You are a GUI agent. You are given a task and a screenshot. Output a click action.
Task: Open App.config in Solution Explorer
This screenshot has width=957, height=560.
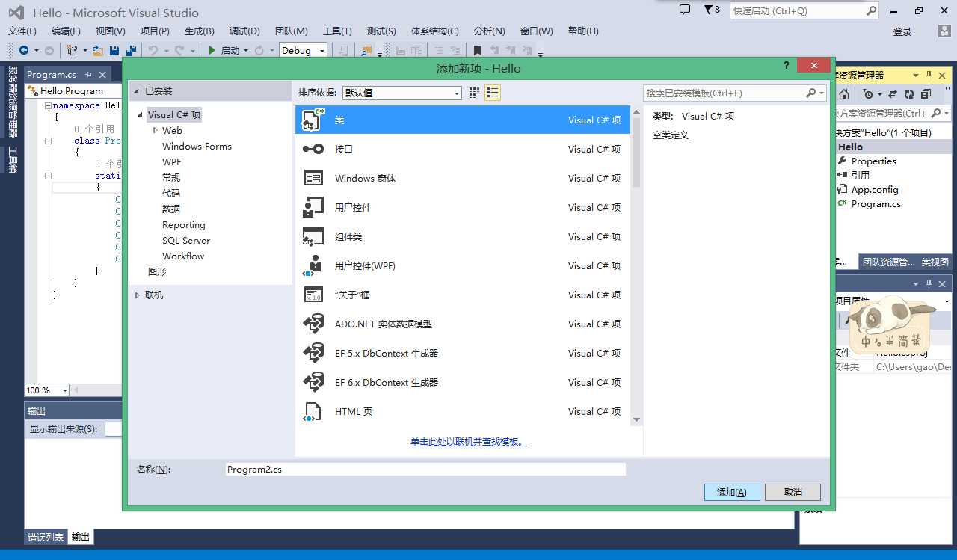[x=875, y=189]
